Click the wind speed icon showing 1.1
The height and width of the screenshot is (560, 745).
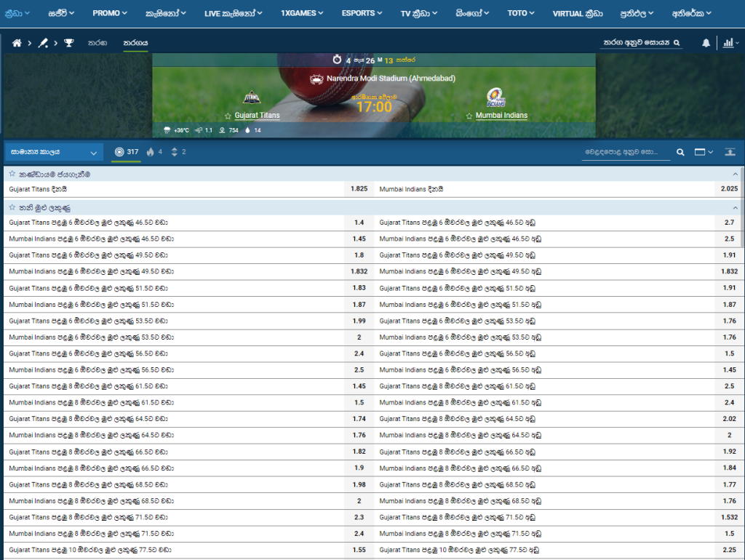(x=199, y=130)
